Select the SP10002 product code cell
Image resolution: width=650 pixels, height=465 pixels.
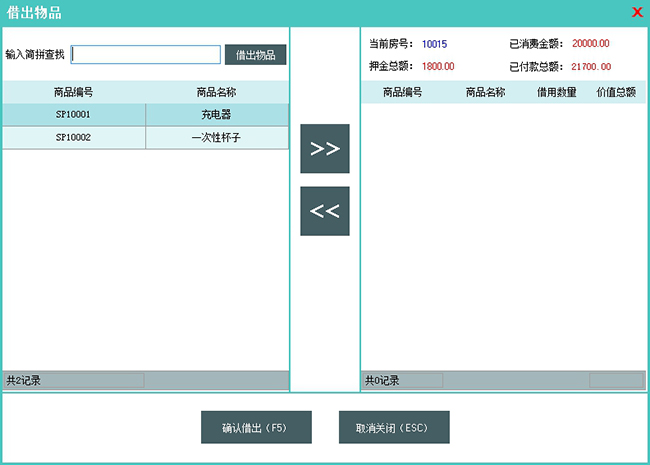pos(74,138)
